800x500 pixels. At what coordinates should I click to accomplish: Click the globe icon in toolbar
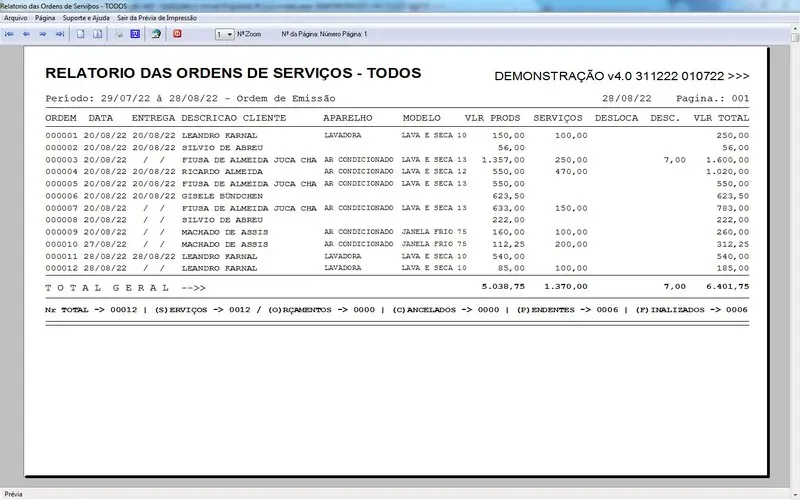pos(156,34)
